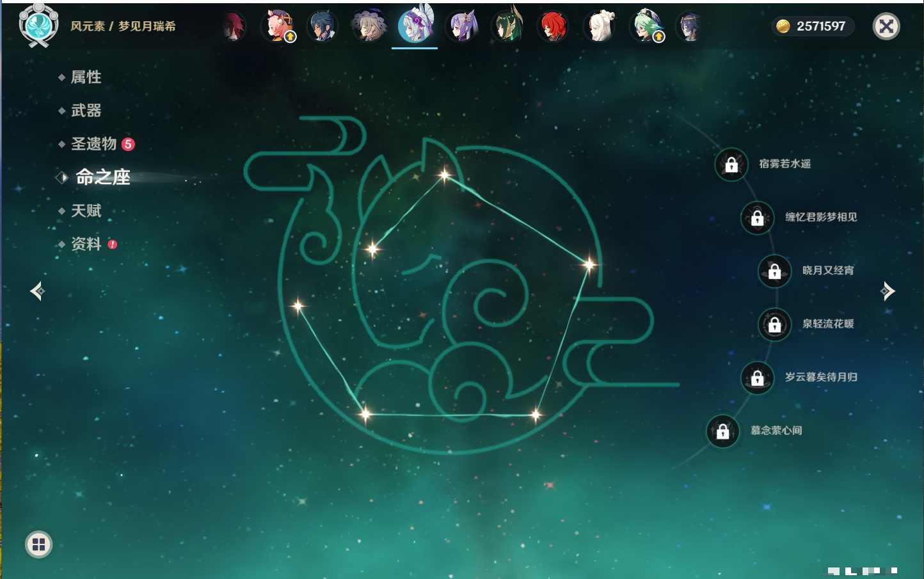Select the navy-haired avatar with gold headpiece

(x=690, y=26)
